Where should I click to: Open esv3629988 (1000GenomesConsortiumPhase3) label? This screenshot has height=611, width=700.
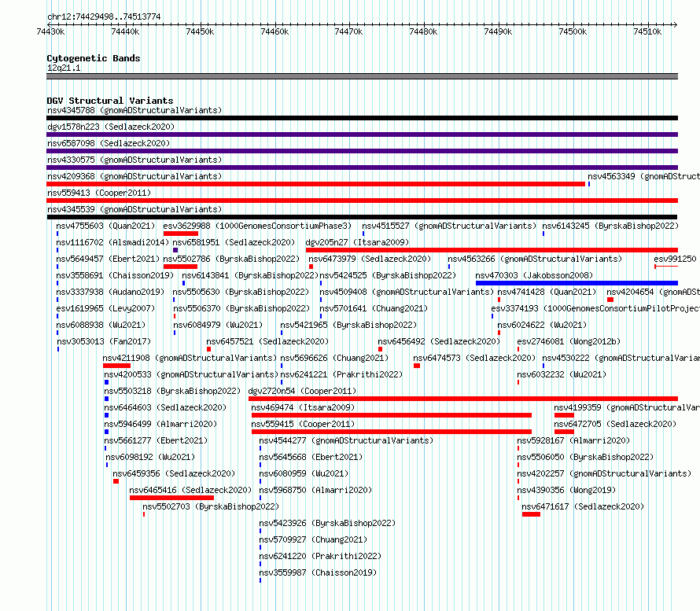(257, 226)
